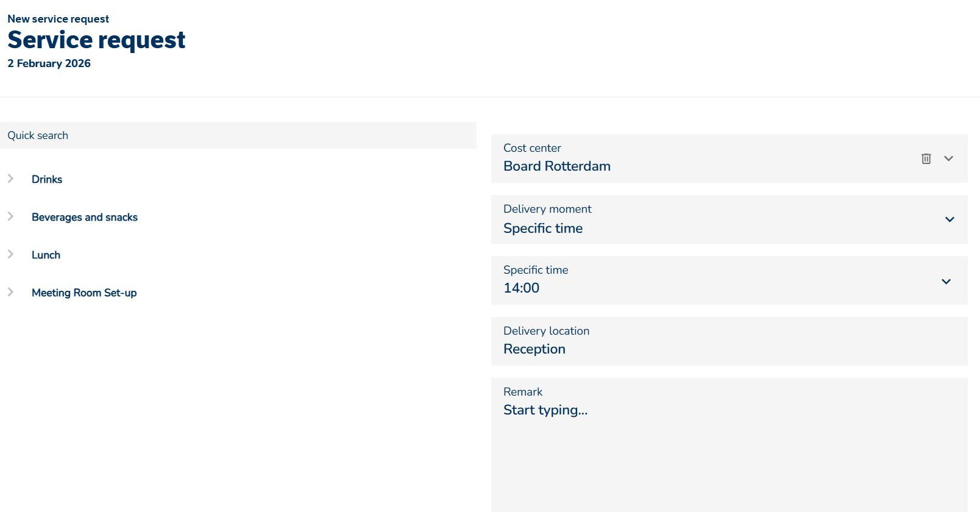Expand the Lunch category chevron

click(x=10, y=254)
